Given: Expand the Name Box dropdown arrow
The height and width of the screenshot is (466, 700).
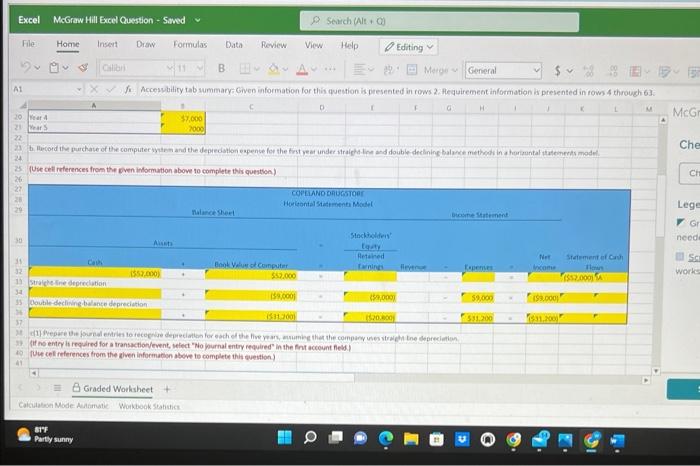Looking at the screenshot, I should (x=79, y=89).
